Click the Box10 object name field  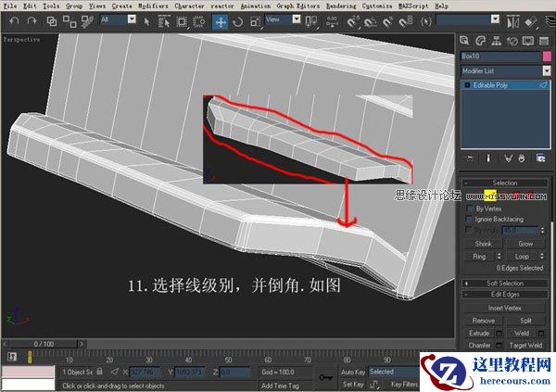[500, 56]
